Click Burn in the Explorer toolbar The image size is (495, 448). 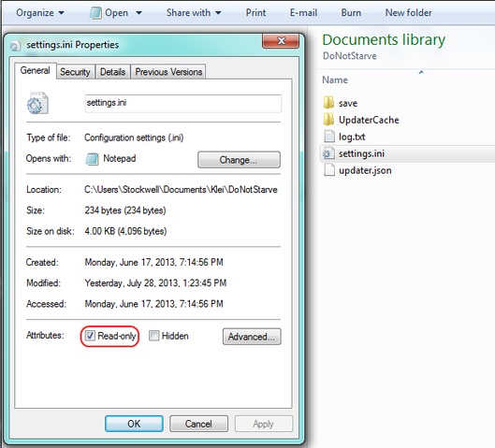351,12
